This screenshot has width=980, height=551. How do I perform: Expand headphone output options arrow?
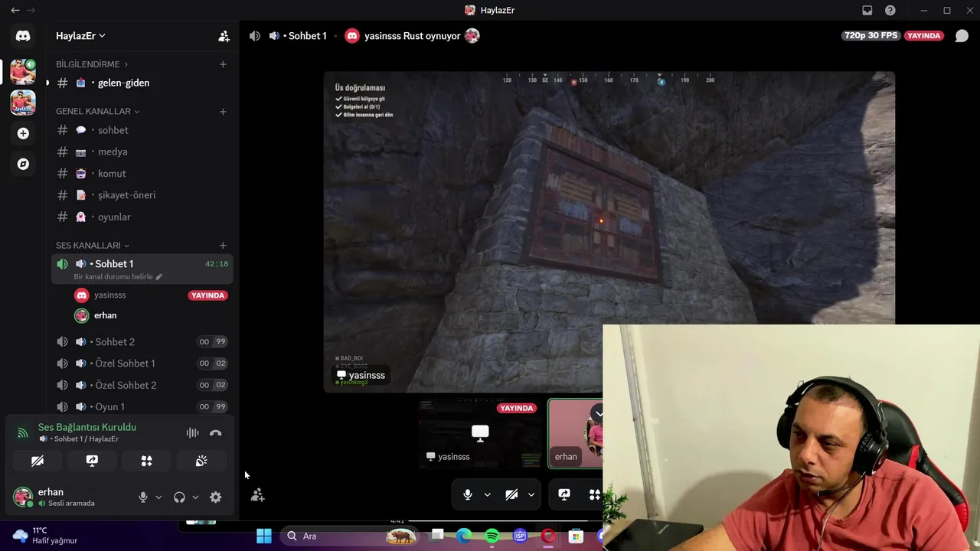click(x=195, y=497)
